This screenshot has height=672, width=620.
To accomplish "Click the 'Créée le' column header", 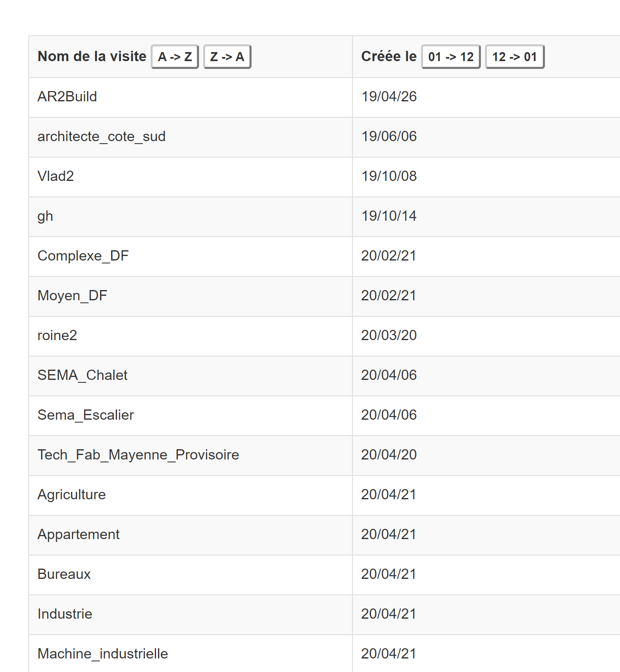I will point(387,56).
